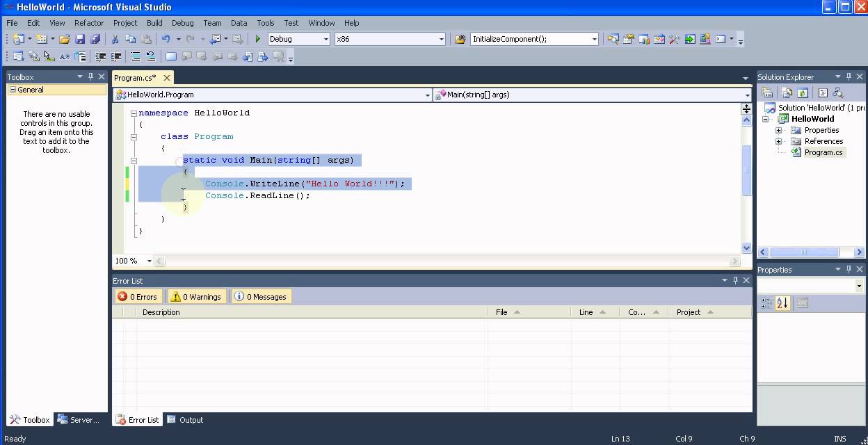868x445 pixels.
Task: Refresh the Solution Explorer tree
Action: 803,92
